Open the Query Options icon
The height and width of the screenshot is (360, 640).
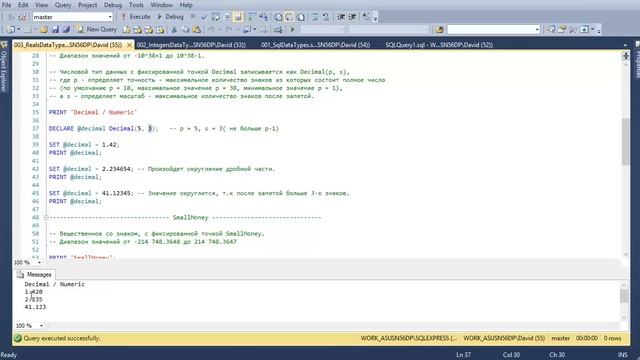coord(227,17)
